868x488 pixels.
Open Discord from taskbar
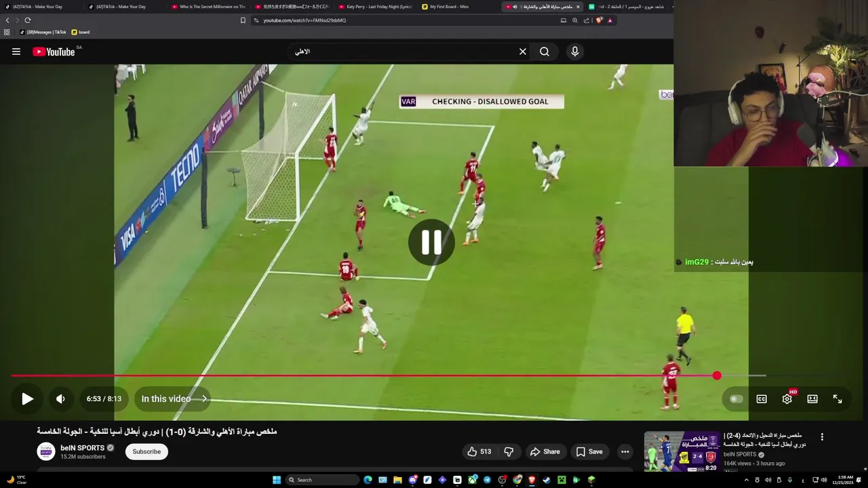click(x=412, y=480)
